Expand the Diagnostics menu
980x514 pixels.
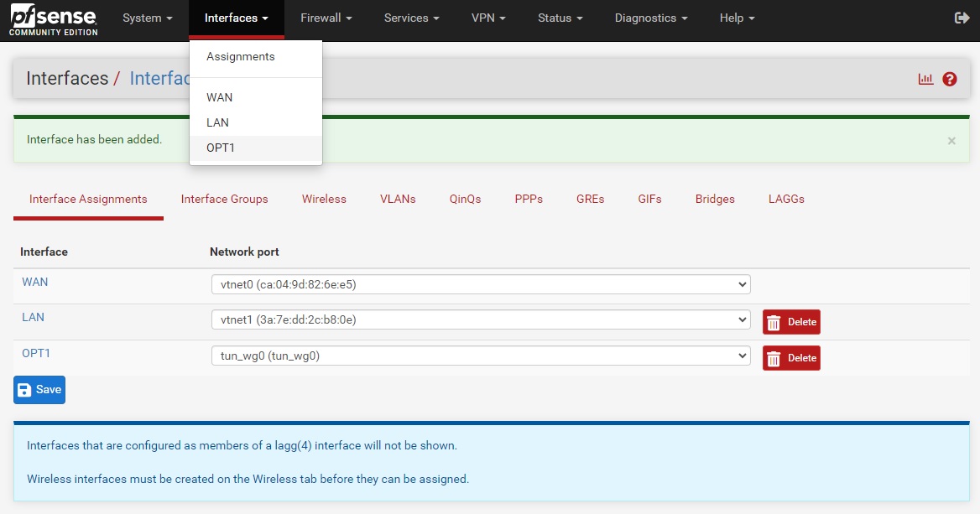point(651,18)
